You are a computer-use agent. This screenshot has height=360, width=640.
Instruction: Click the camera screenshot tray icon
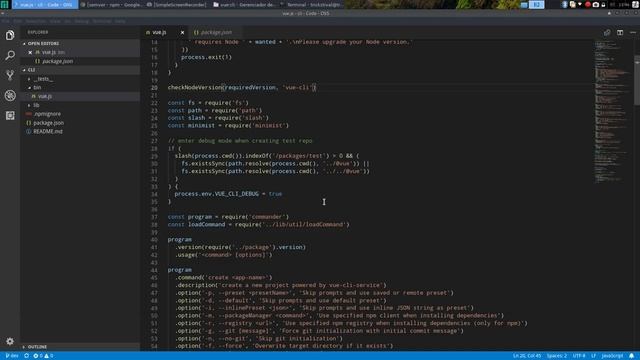click(596, 4)
